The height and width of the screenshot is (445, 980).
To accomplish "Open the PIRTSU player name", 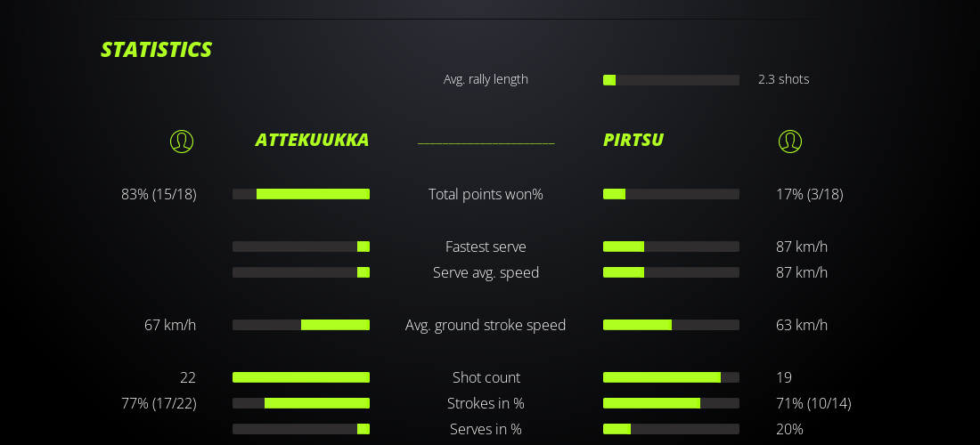I will coord(633,140).
